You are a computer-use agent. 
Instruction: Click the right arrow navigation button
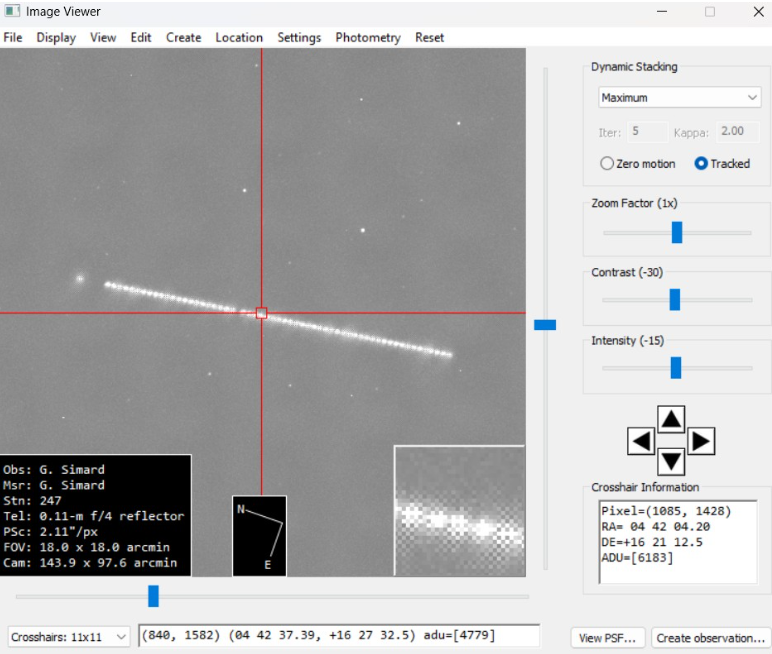(x=701, y=440)
